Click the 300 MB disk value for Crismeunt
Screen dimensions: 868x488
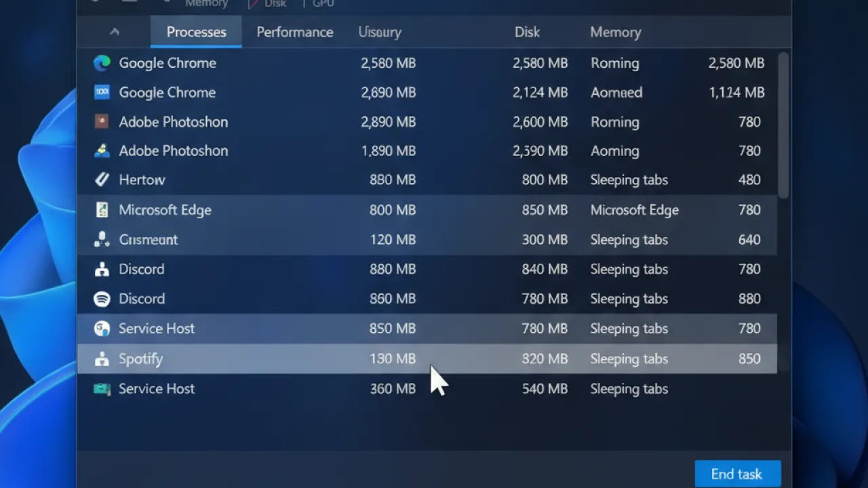click(545, 239)
